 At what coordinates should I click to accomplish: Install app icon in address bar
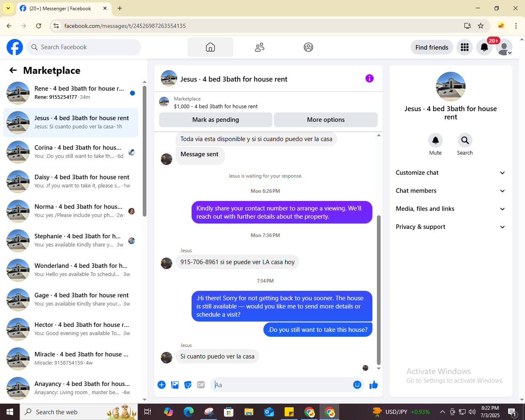(468, 26)
